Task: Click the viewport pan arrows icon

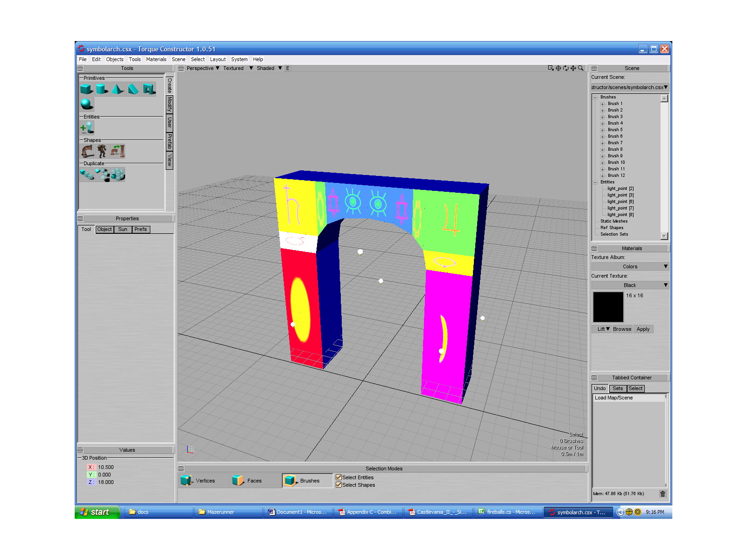Action: pyautogui.click(x=573, y=68)
